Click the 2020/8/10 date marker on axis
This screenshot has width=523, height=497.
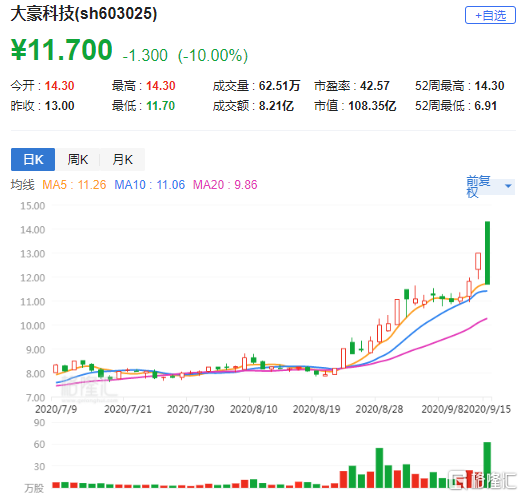coord(253,409)
